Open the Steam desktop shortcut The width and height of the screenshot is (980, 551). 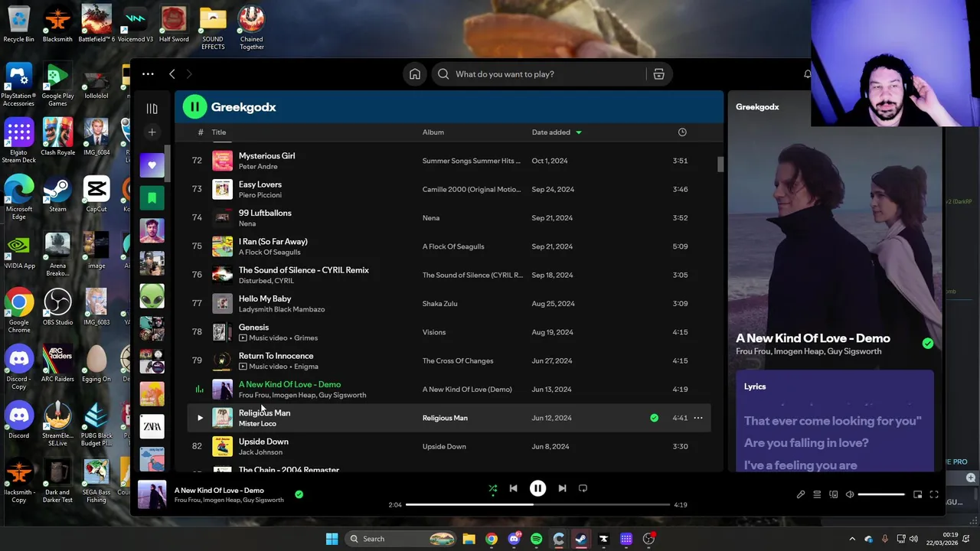pyautogui.click(x=57, y=194)
